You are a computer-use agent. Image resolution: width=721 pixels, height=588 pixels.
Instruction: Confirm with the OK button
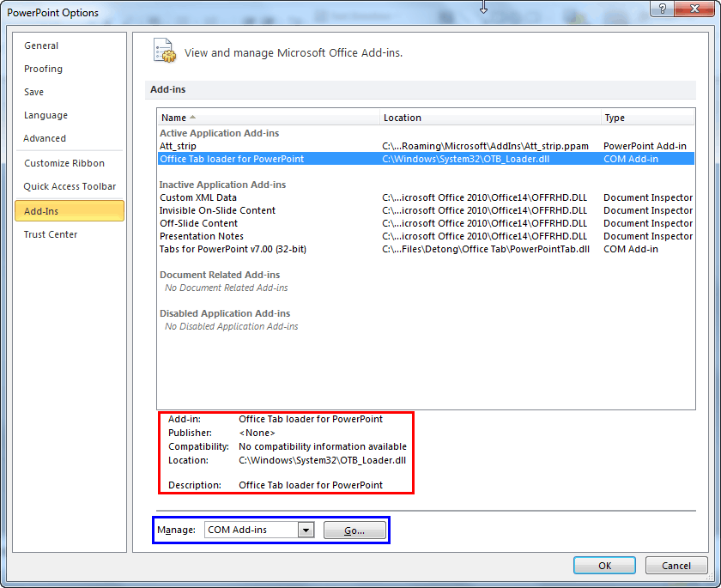pyautogui.click(x=604, y=566)
